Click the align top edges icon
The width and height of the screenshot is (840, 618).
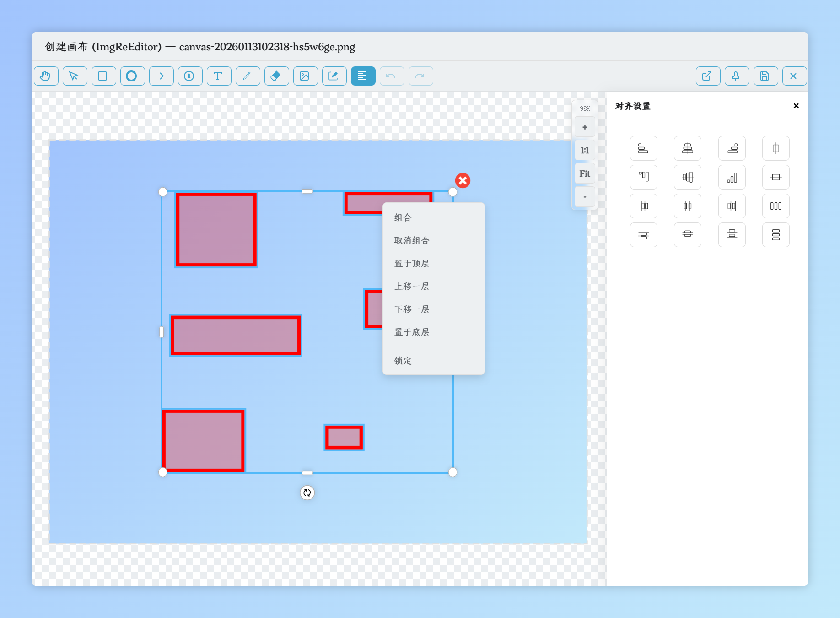(644, 177)
